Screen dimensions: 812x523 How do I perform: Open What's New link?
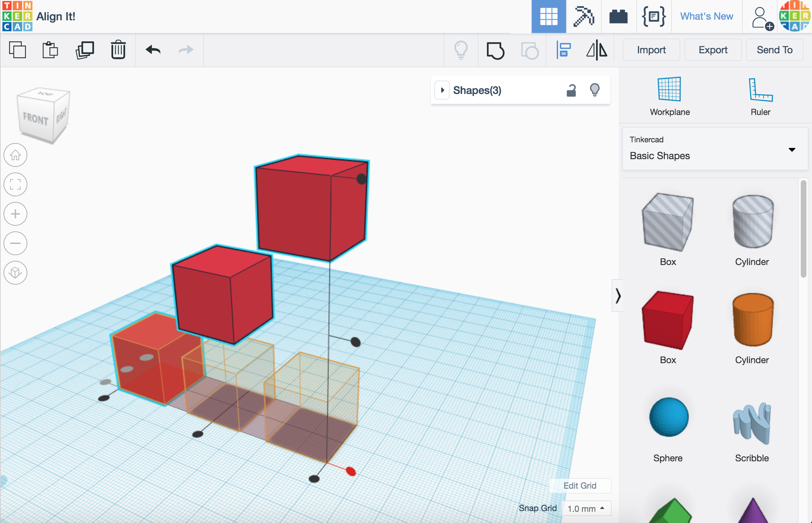click(707, 16)
